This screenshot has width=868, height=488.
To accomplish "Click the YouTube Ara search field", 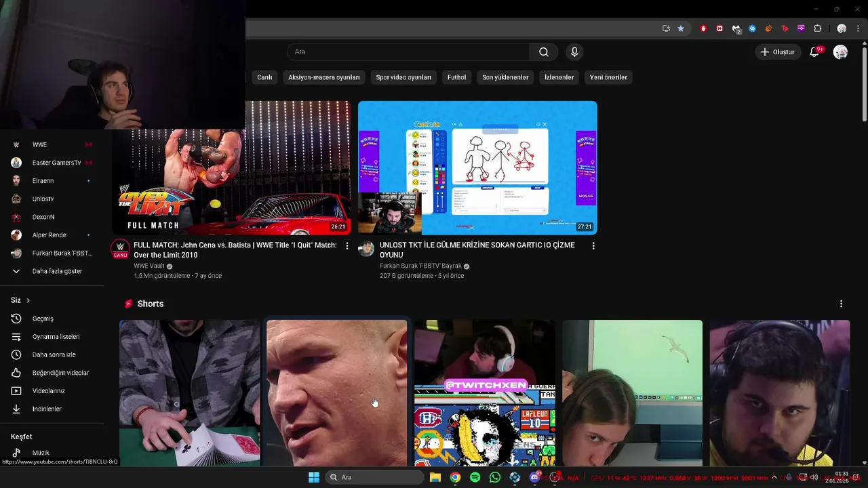I will [409, 52].
